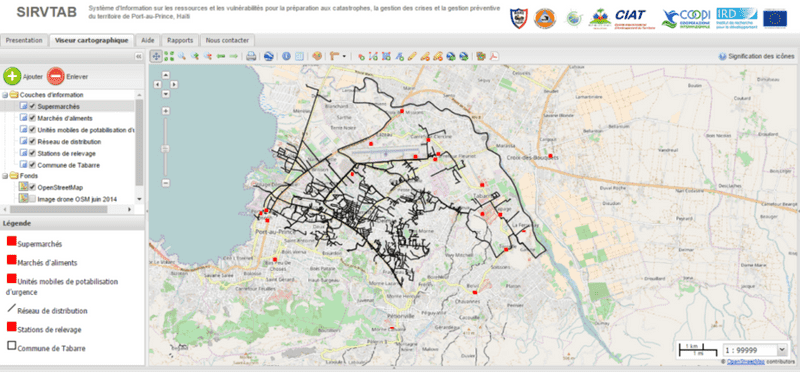
Task: Click the print map icon
Action: [251, 57]
